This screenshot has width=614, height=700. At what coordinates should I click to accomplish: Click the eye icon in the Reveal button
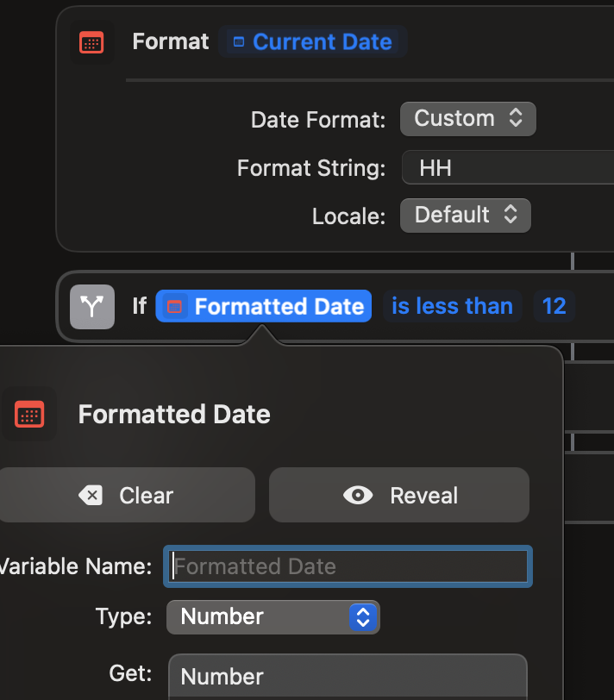coord(358,496)
